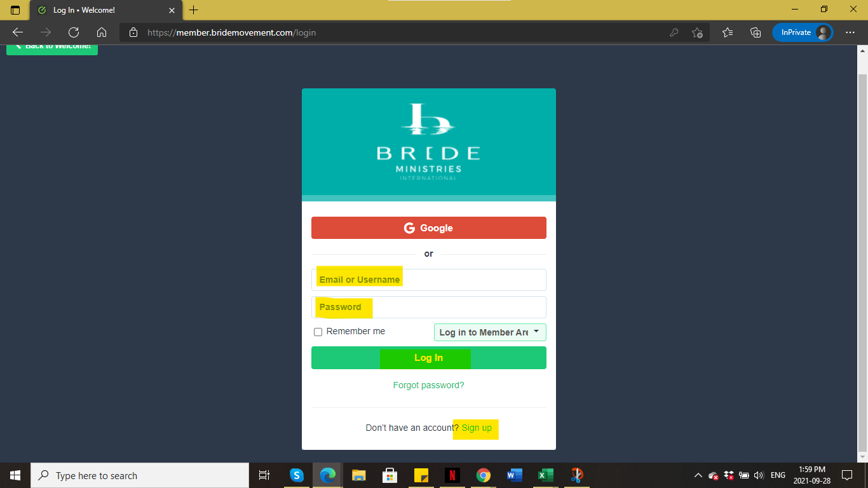
Task: Open Edge Settings and more menu
Action: (x=850, y=32)
